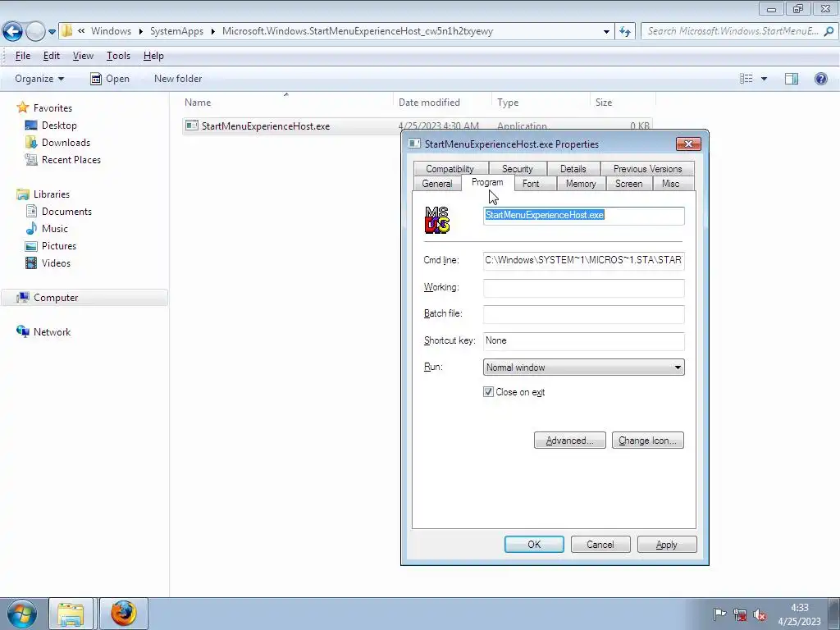This screenshot has width=840, height=630.
Task: Sort by the Size column header
Action: click(623, 103)
